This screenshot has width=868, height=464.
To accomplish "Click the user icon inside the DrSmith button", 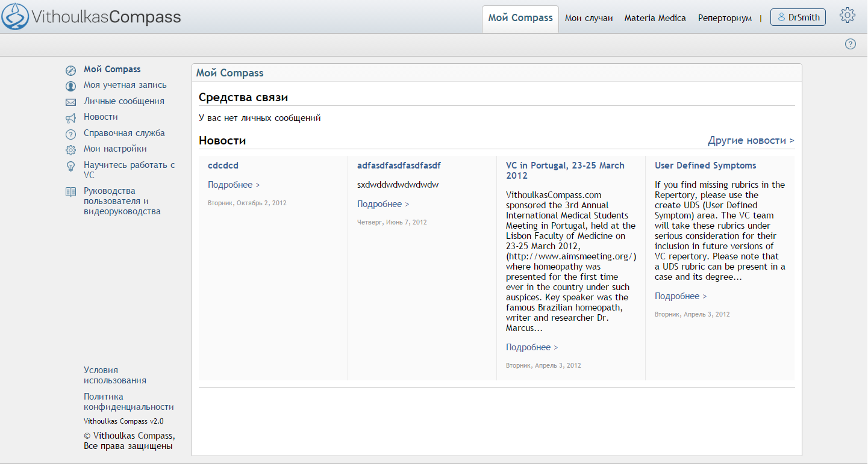I will click(x=782, y=17).
